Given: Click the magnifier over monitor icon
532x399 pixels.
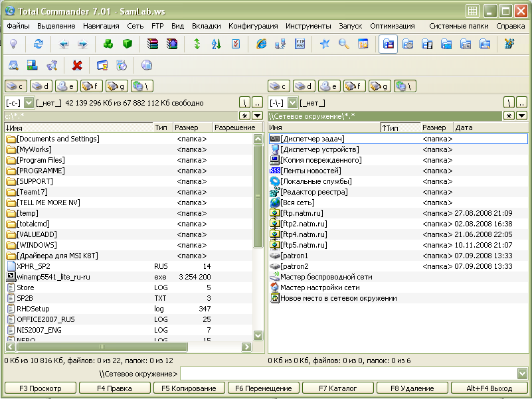Looking at the screenshot, I should pyautogui.click(x=13, y=65).
